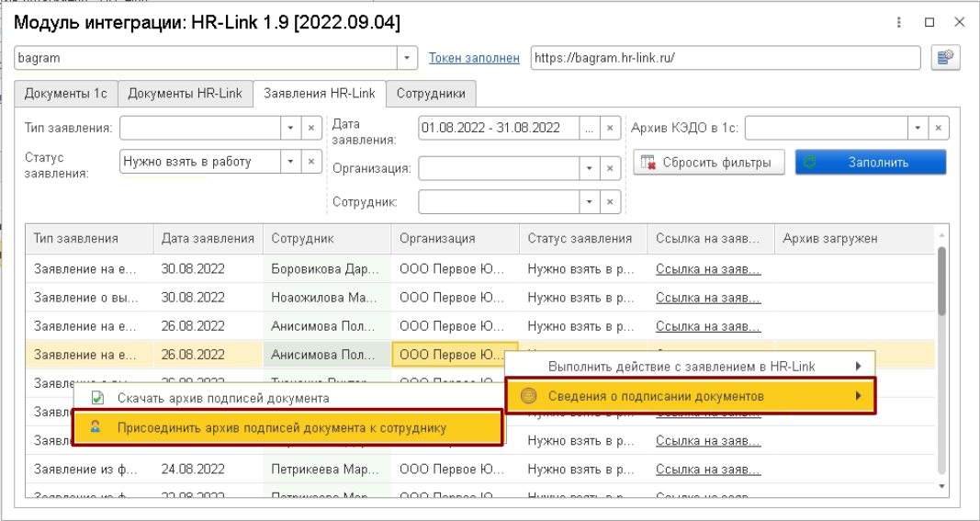
Task: Select the Ноаожилова Ма… employee cell
Action: pyautogui.click(x=328, y=298)
